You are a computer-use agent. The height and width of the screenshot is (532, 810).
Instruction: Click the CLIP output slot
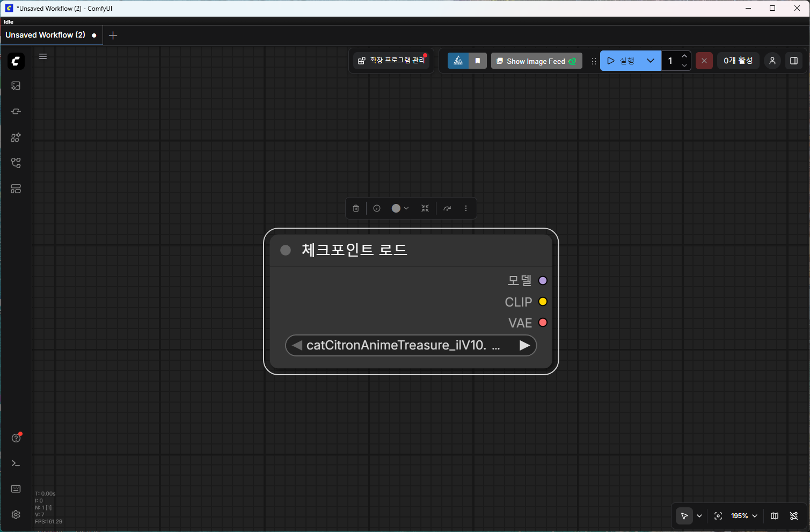[543, 302]
